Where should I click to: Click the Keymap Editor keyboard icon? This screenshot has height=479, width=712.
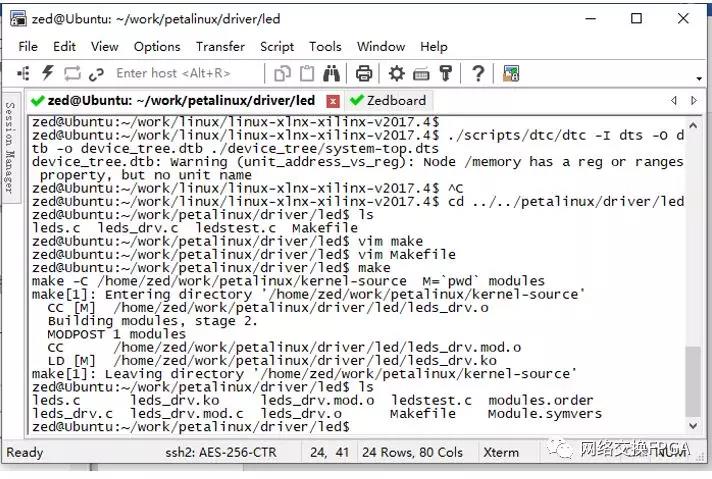point(421,74)
